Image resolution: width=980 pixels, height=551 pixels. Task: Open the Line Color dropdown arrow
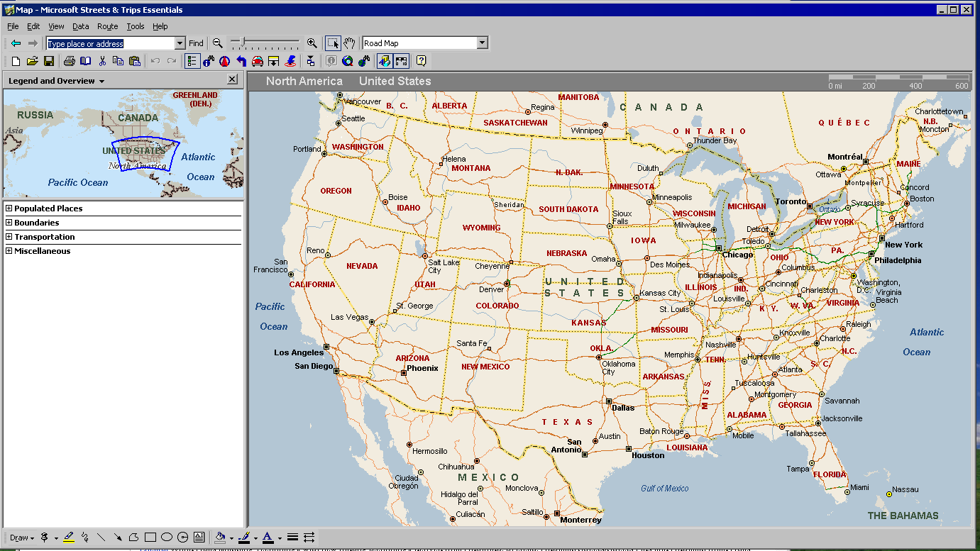255,538
